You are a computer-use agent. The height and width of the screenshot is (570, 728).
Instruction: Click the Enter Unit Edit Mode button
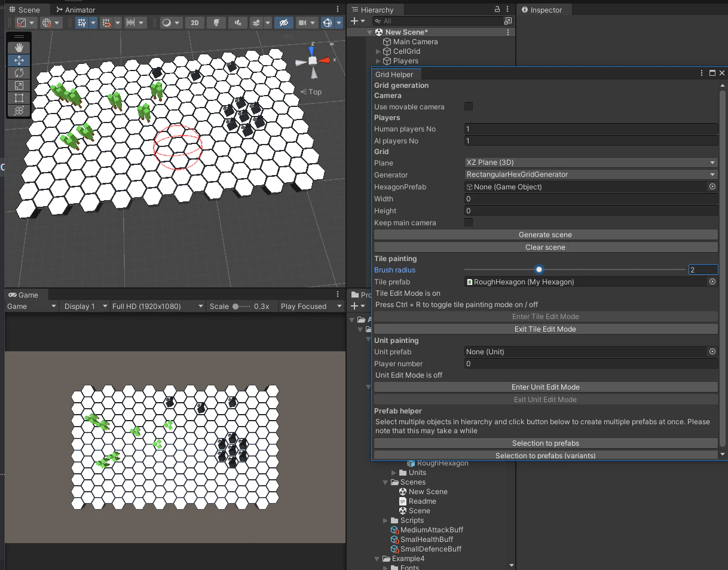click(546, 387)
